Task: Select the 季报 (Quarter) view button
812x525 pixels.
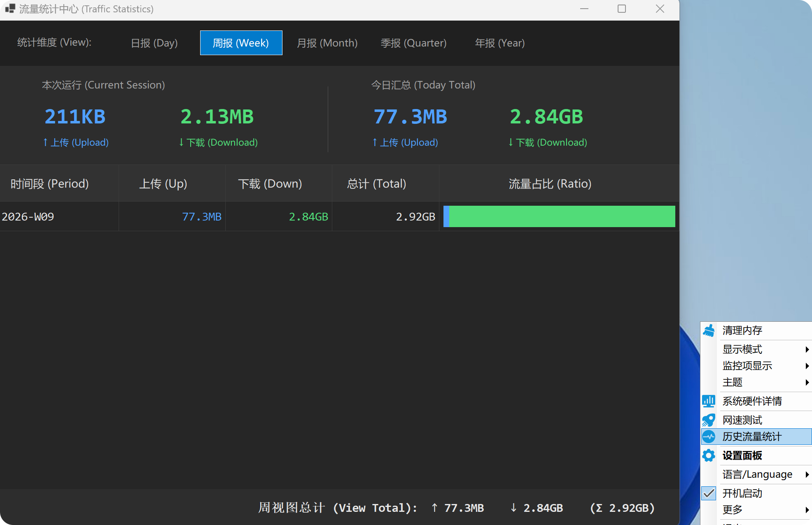Action: point(413,43)
